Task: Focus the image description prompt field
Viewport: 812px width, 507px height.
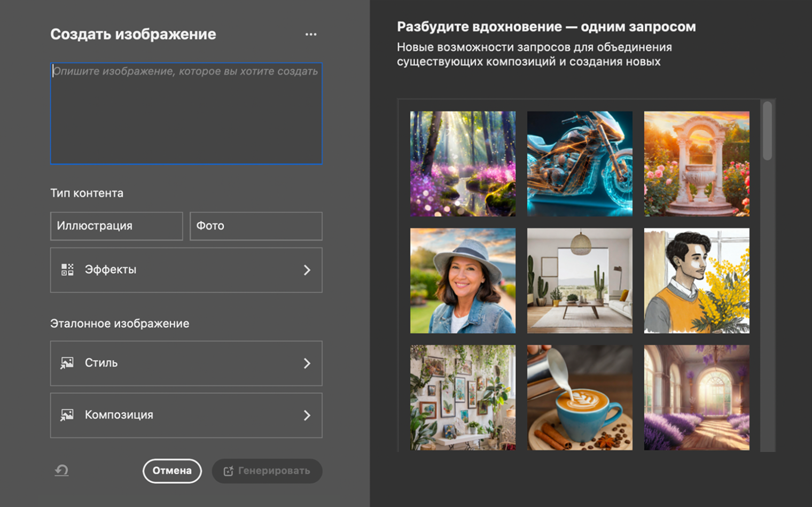Action: pyautogui.click(x=186, y=113)
